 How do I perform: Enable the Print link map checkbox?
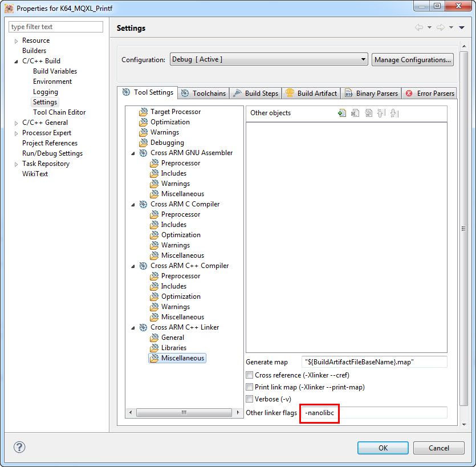tap(249, 387)
